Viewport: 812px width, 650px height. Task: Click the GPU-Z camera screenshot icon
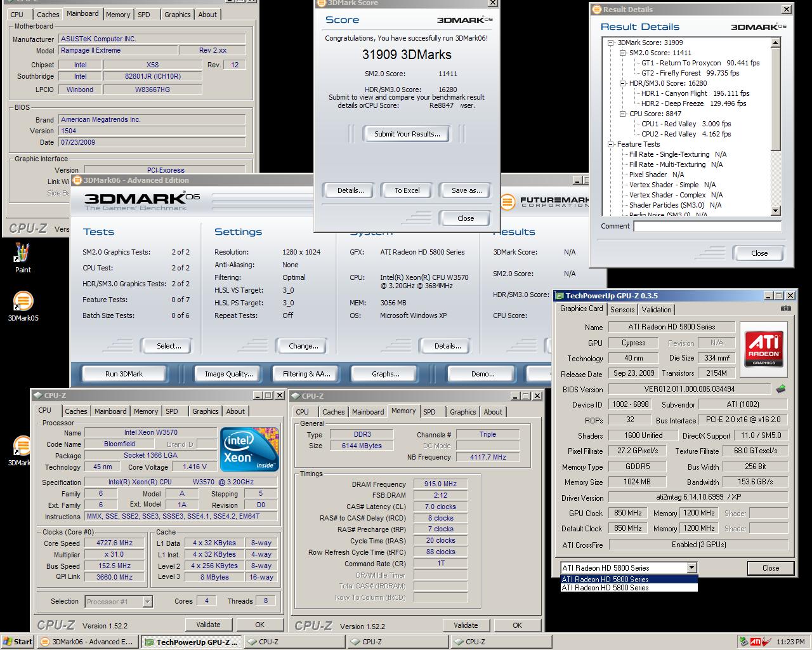pyautogui.click(x=786, y=308)
